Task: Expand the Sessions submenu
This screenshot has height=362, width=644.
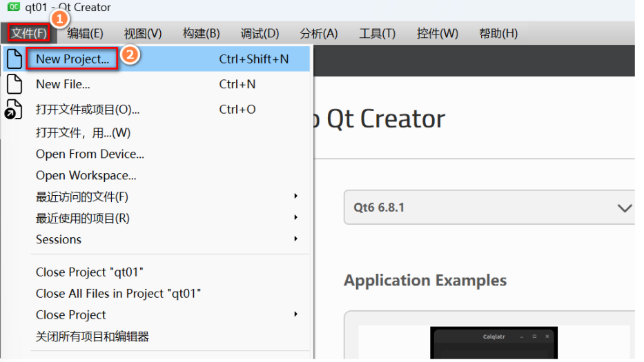Action: [157, 239]
